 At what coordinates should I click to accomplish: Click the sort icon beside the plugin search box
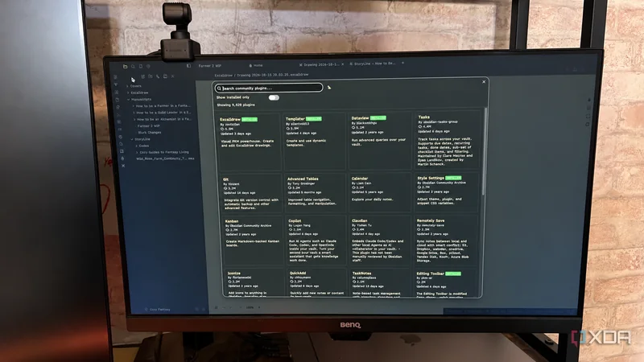coord(329,88)
